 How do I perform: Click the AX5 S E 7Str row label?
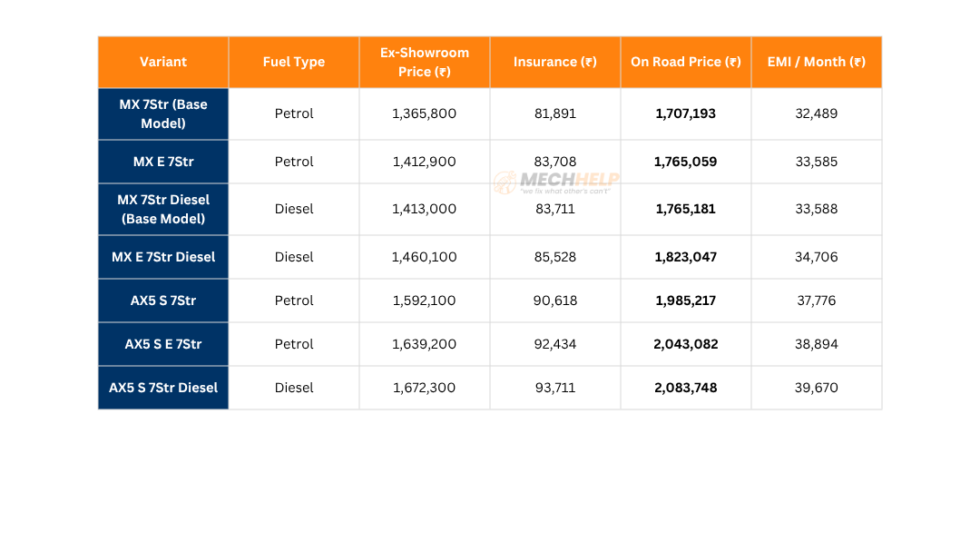tap(163, 344)
